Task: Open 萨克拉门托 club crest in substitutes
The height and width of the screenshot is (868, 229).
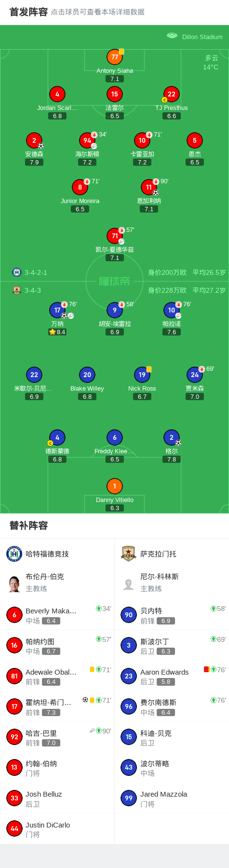Action: point(129,554)
